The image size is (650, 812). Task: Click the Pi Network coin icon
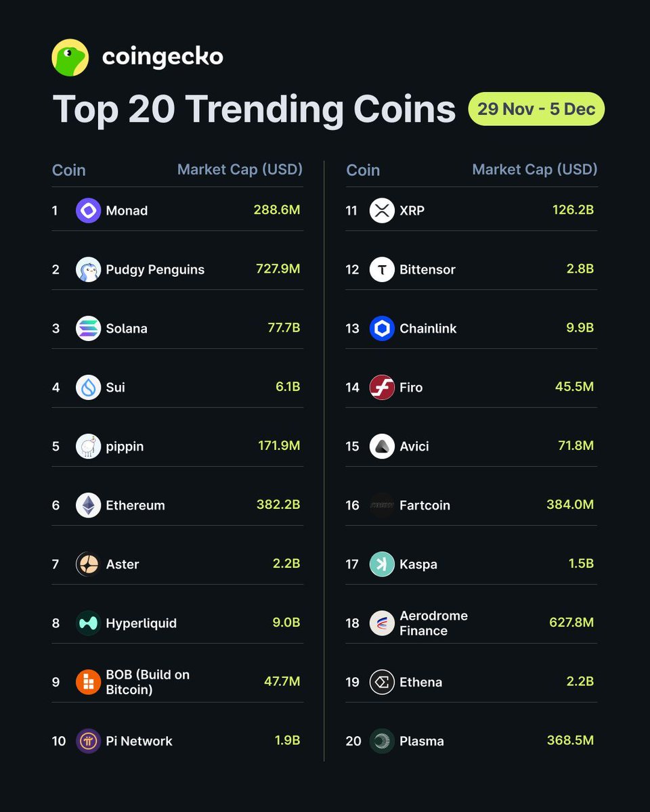click(88, 741)
